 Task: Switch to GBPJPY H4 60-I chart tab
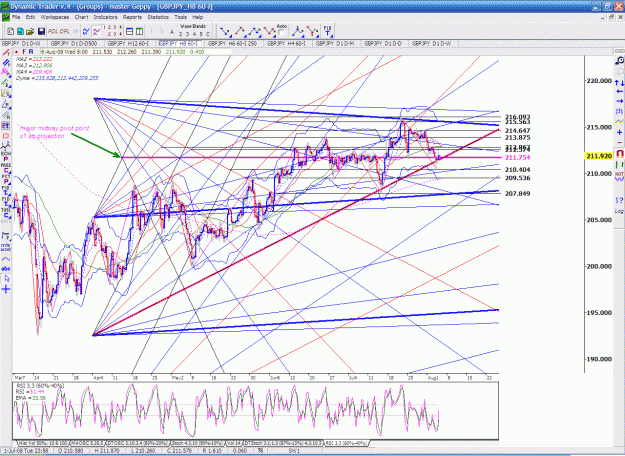pos(286,43)
